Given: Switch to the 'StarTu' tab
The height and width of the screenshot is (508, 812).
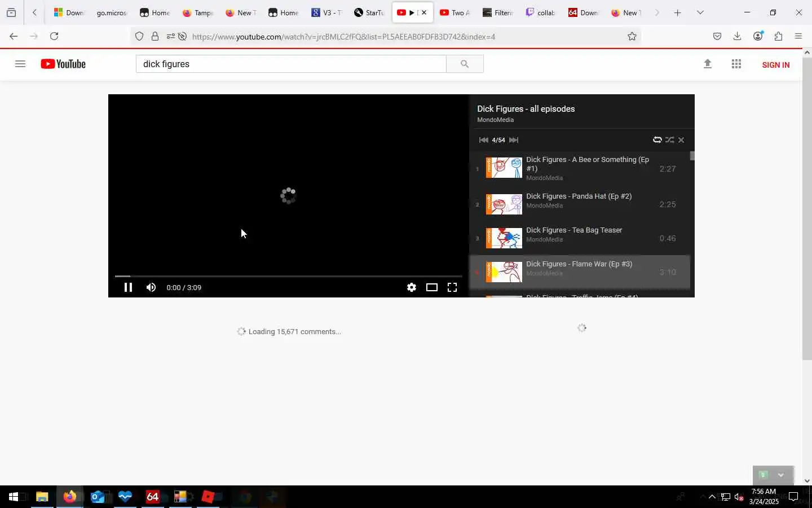Looking at the screenshot, I should coord(369,12).
